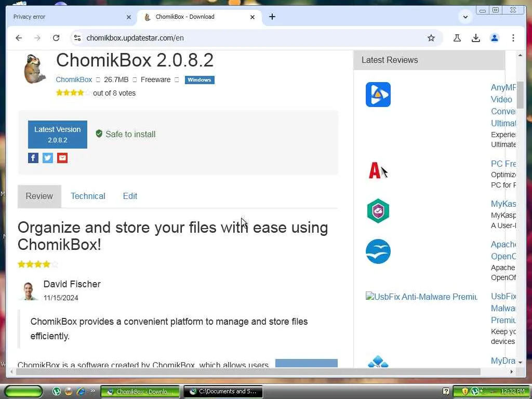
Task: Expand quick launch overflow chevron
Action: (x=92, y=392)
